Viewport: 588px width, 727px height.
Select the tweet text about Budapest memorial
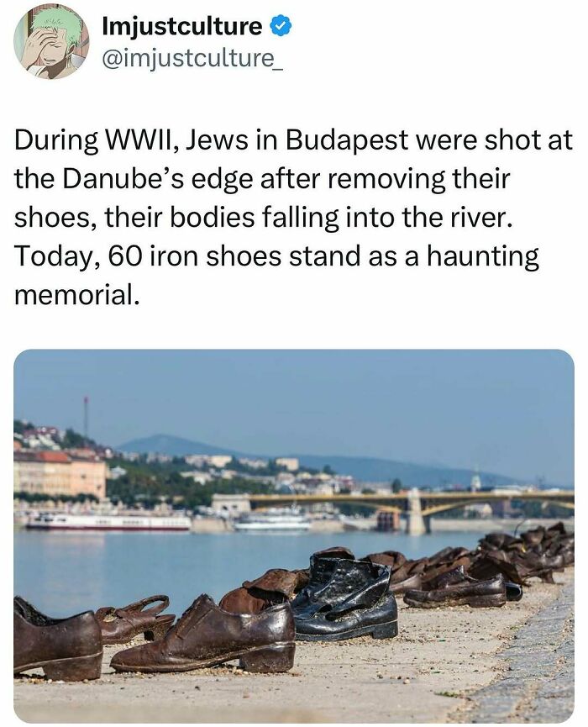[293, 217]
